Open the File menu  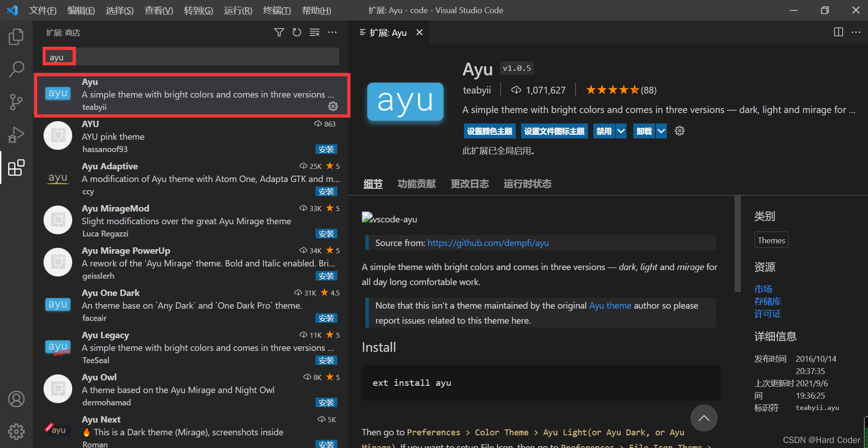pyautogui.click(x=43, y=10)
